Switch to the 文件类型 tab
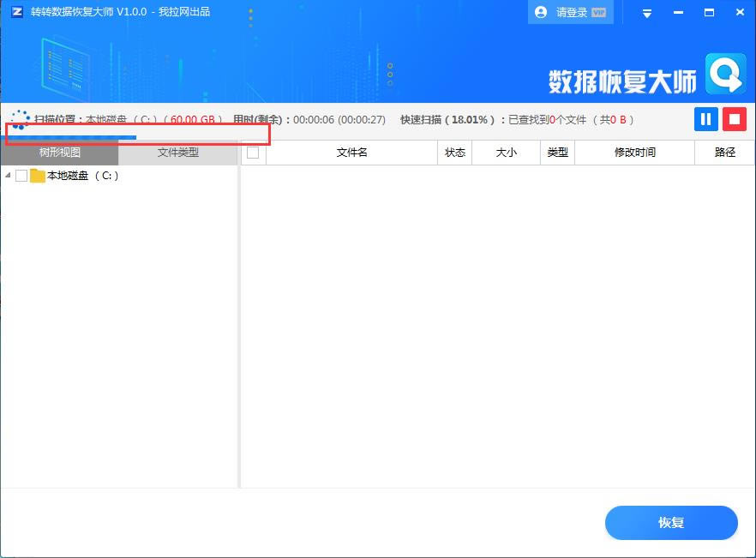 coord(178,153)
